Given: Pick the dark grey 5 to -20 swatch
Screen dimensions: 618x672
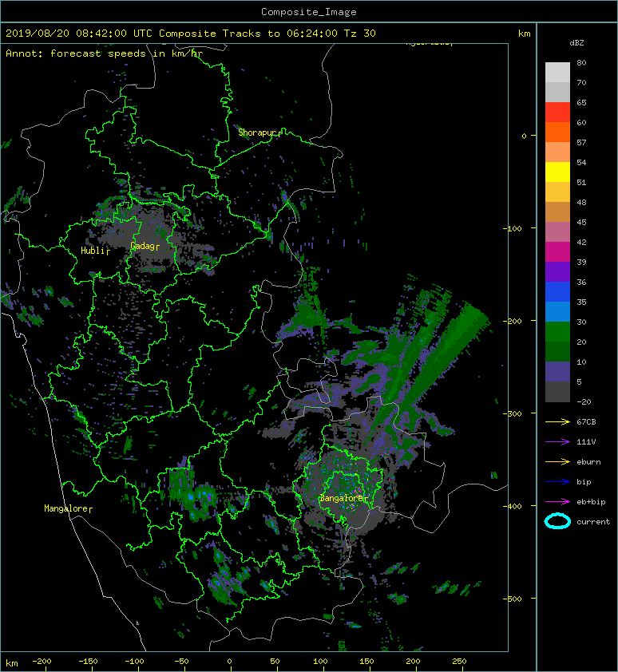Looking at the screenshot, I should click(x=557, y=391).
